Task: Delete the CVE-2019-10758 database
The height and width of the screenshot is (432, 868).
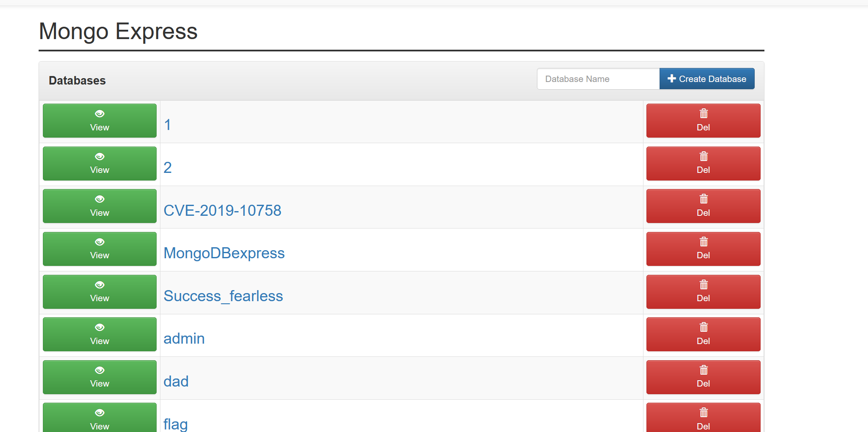Action: (703, 206)
